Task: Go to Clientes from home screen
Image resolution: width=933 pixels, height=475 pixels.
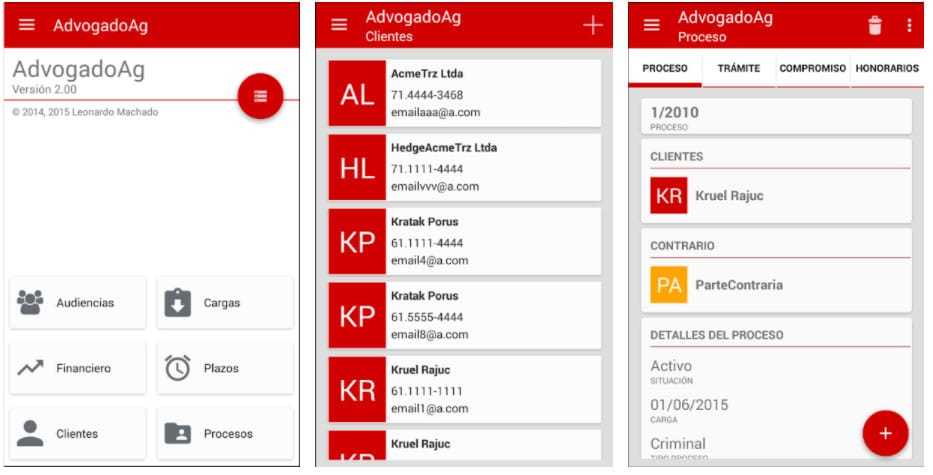Action: click(x=78, y=434)
